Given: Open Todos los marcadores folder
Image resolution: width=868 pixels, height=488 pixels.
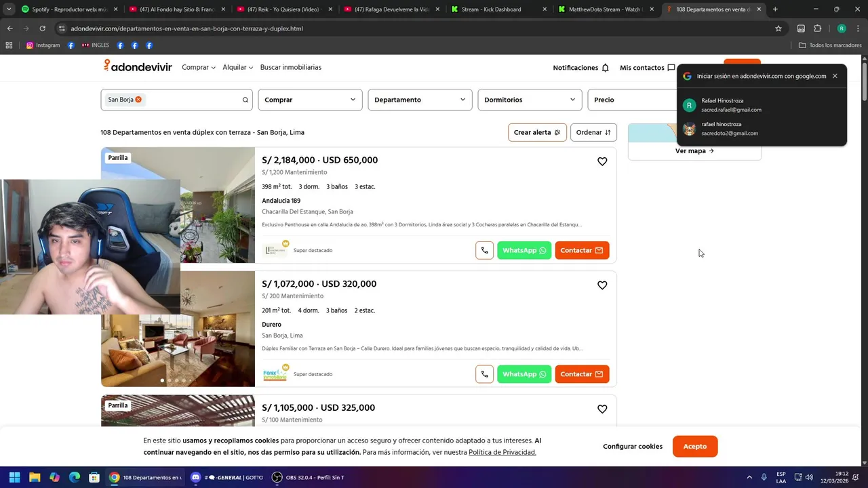Looking at the screenshot, I should 830,45.
